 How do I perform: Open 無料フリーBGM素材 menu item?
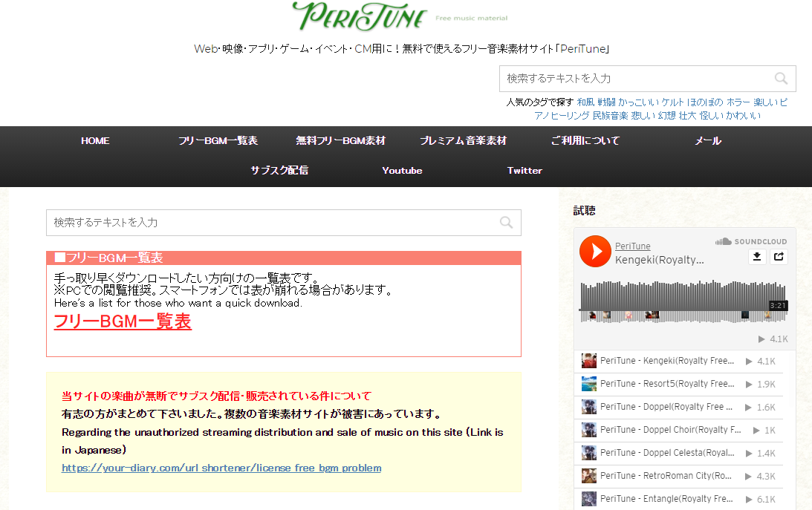(x=341, y=141)
